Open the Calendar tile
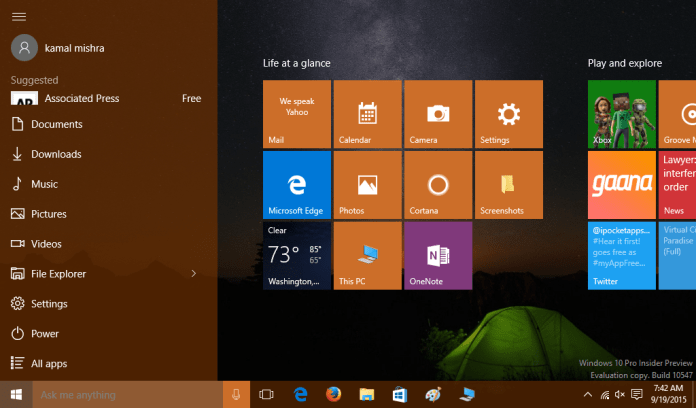Screen dimensions: 696x408 [x=368, y=114]
